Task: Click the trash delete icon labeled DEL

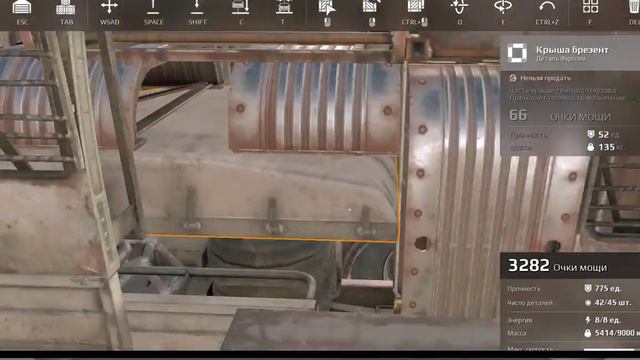Action: tap(634, 7)
